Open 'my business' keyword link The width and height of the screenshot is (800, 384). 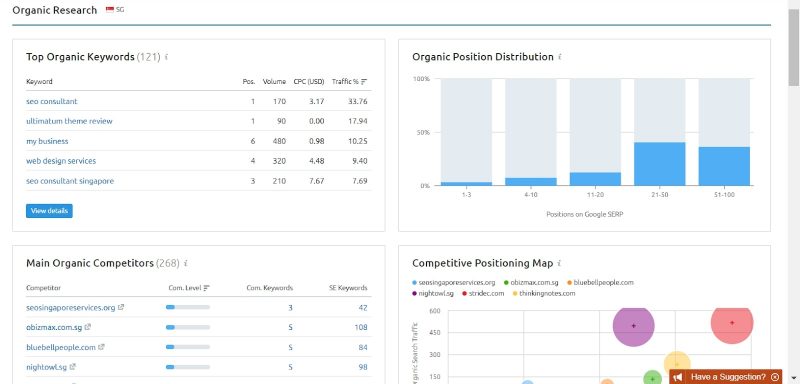click(x=47, y=141)
